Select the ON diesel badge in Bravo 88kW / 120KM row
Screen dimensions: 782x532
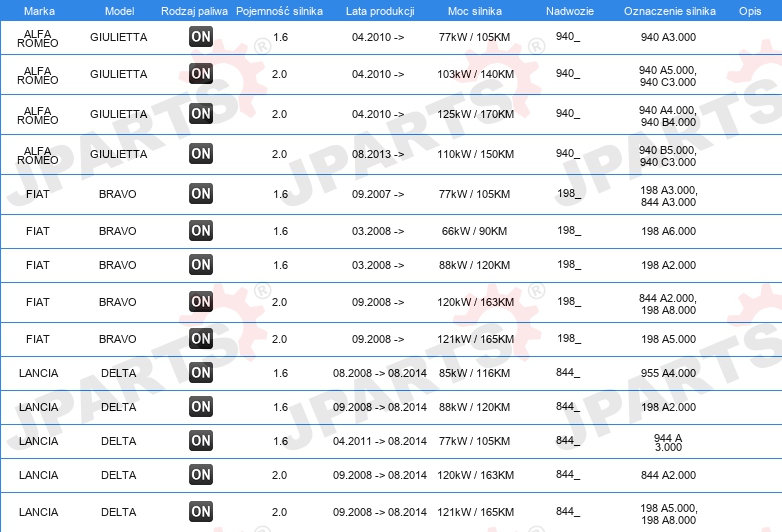point(201,264)
